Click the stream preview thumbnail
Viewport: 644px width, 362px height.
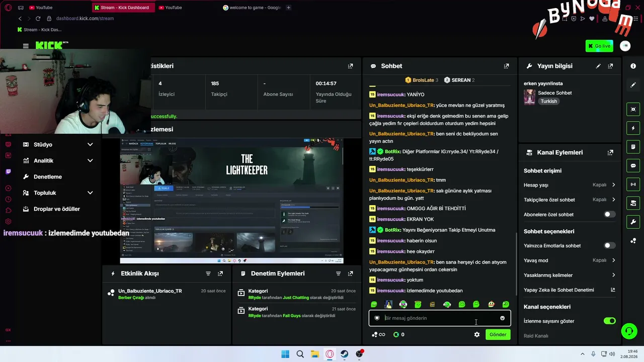[x=231, y=201]
